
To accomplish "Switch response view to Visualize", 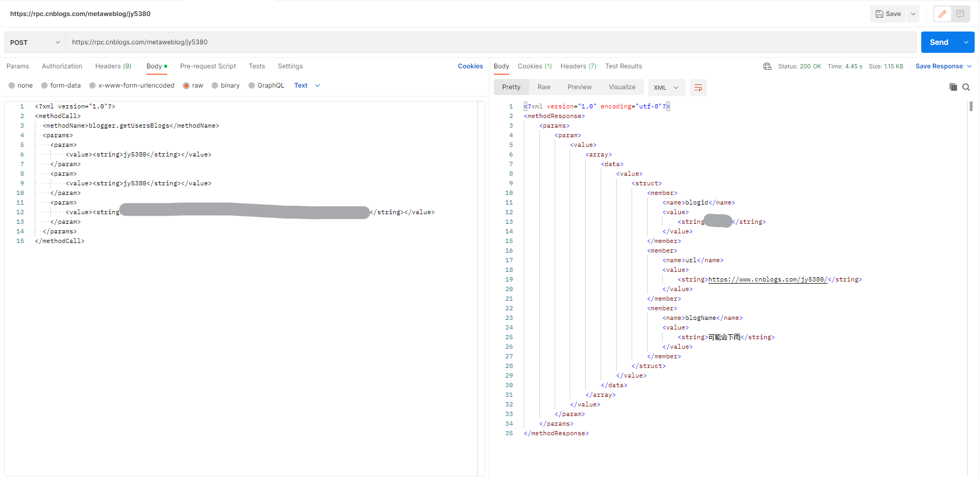I will click(622, 87).
